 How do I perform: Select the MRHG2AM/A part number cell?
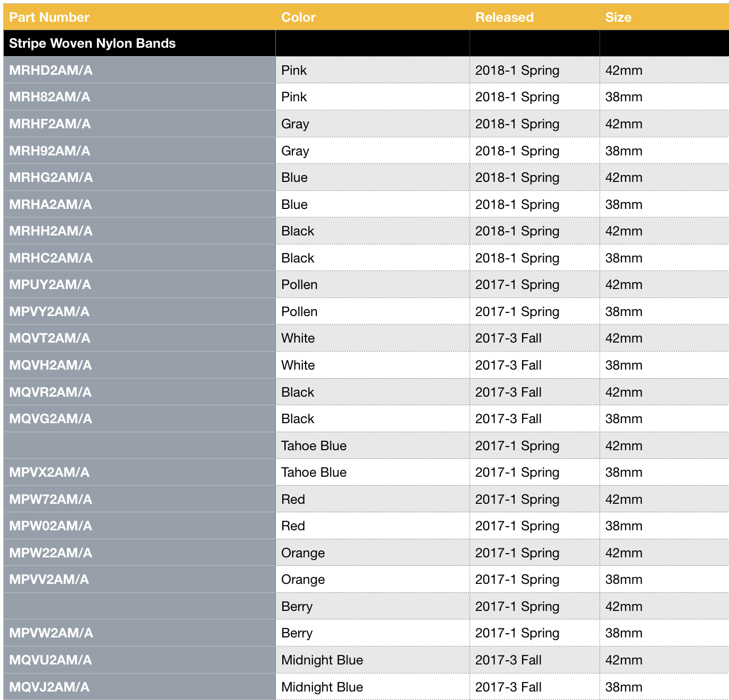[51, 178]
